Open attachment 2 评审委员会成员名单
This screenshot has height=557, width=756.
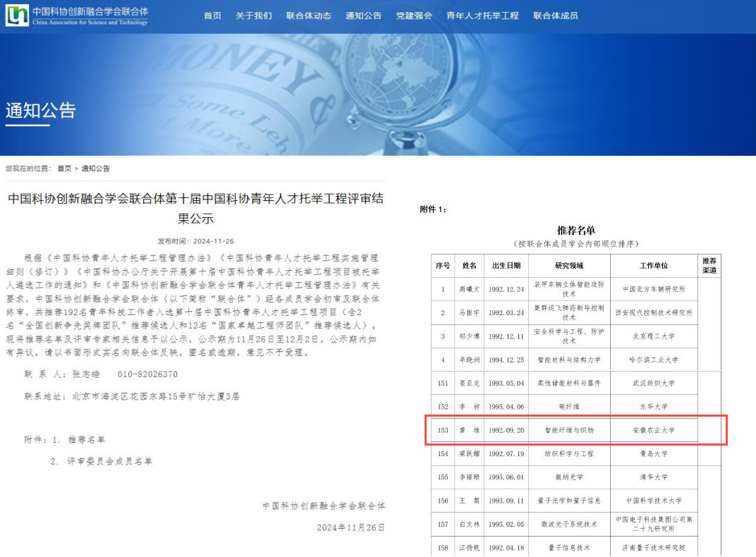[109, 461]
